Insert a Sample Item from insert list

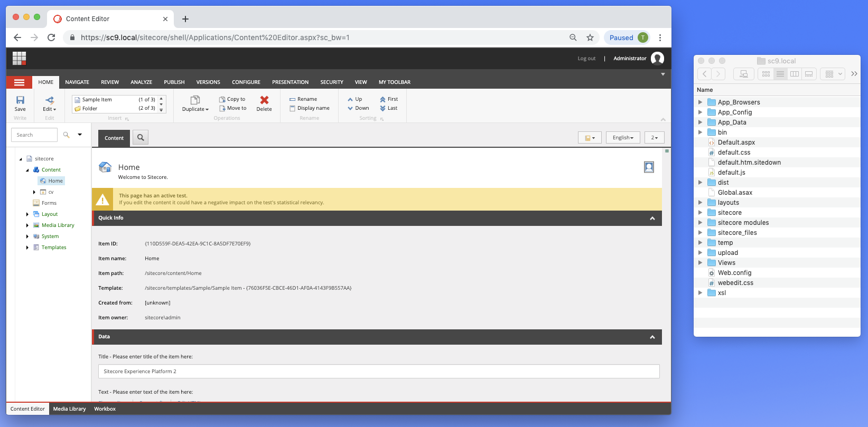(x=115, y=99)
